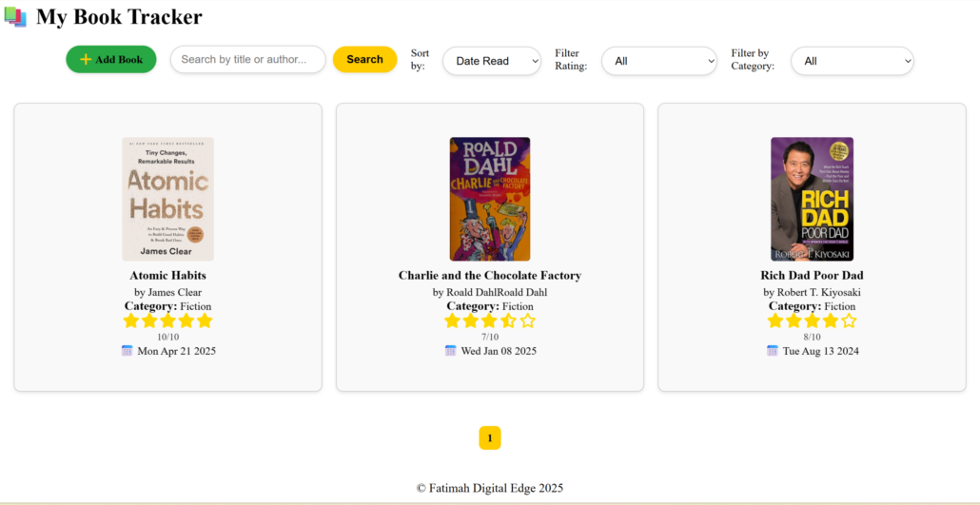Click Category: Fiction on Rich Dad card

tap(812, 306)
